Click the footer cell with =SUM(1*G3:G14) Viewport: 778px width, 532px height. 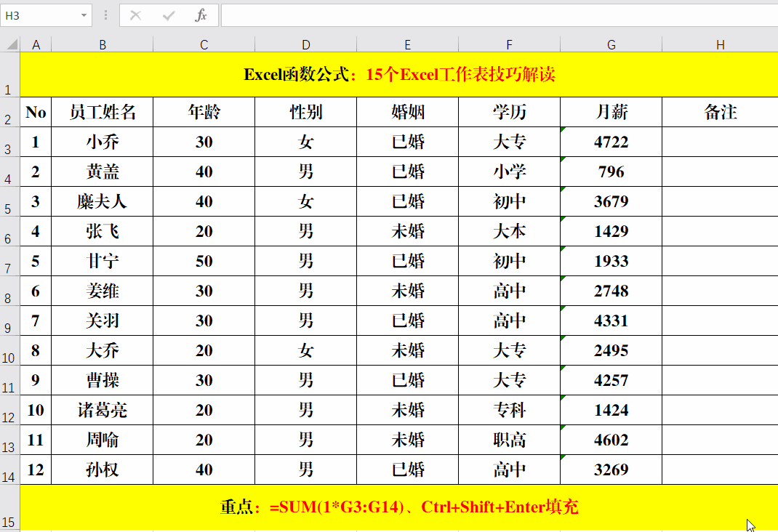click(399, 507)
